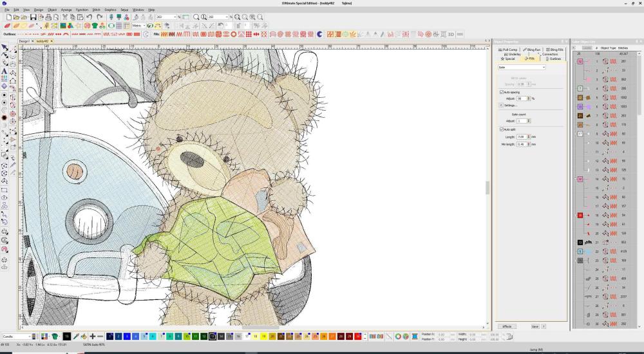Click the circular arc icon beside outline stitches
This screenshot has height=354, width=644.
pyautogui.click(x=146, y=34)
